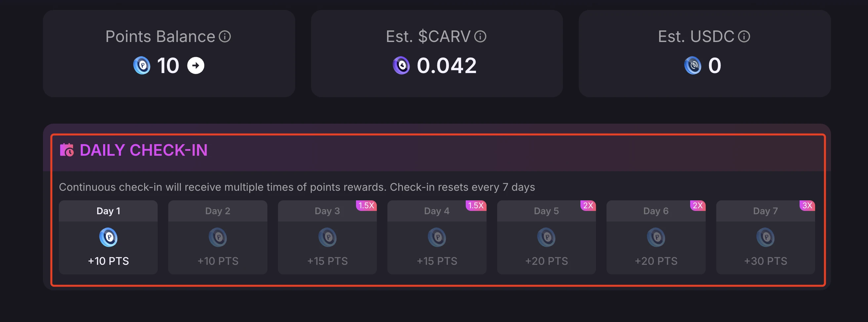Click the Est. $CARV info icon
The height and width of the screenshot is (322, 868).
pyautogui.click(x=480, y=36)
